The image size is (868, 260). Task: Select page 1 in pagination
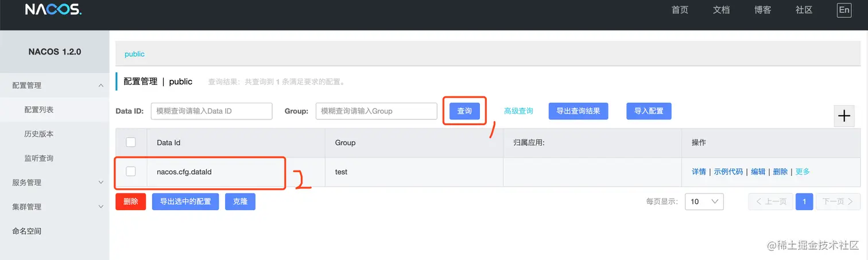(804, 201)
